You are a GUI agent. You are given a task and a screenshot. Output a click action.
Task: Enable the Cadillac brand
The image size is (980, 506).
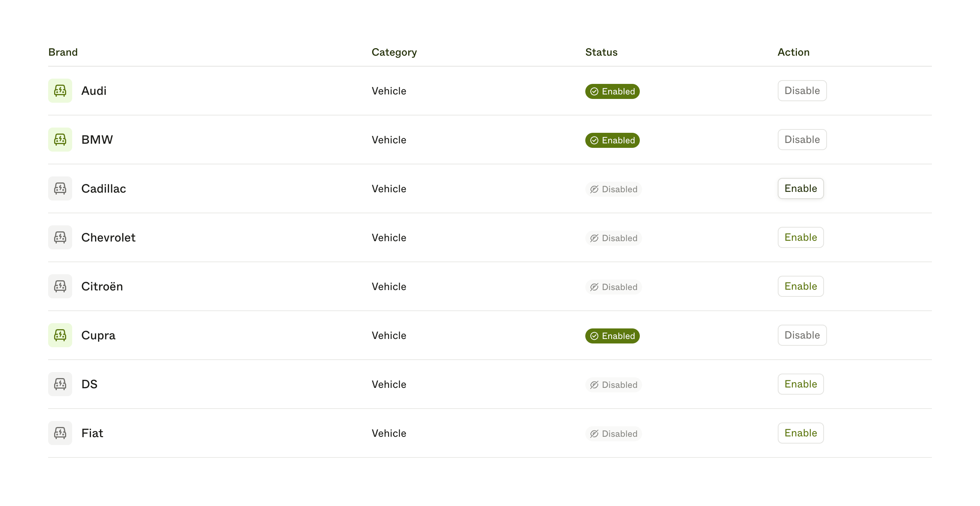click(800, 188)
